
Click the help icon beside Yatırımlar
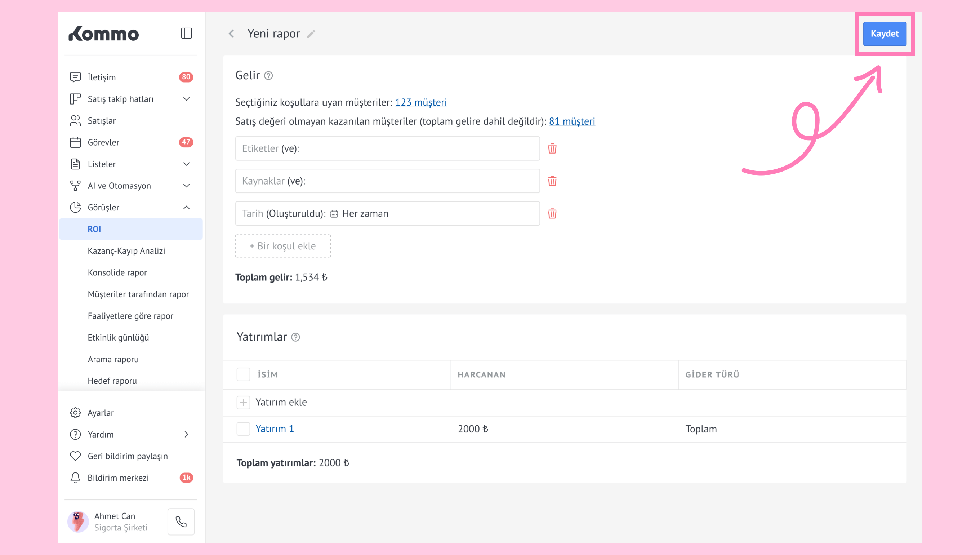295,337
